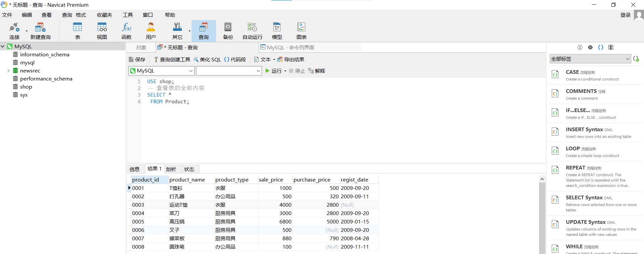Open the 工具 menu

[128, 15]
